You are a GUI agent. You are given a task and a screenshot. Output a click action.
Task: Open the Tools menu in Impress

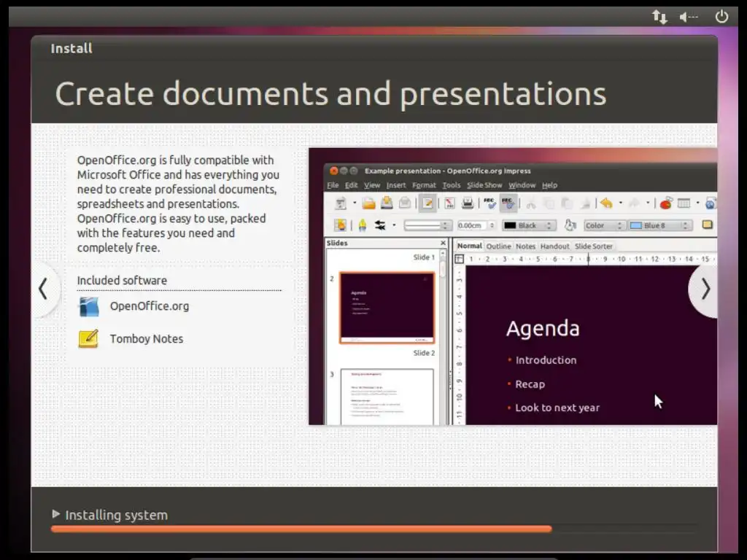(451, 185)
